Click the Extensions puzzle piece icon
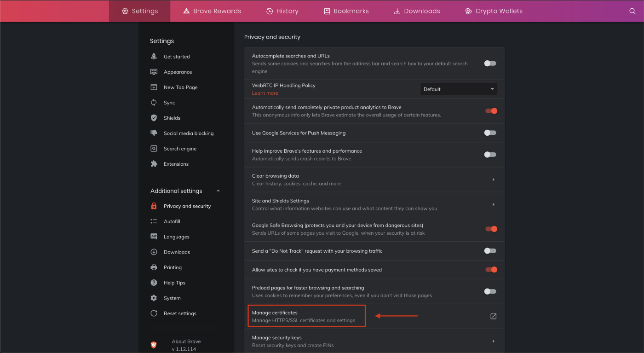Viewport: 644px width, 353px height. [154, 164]
